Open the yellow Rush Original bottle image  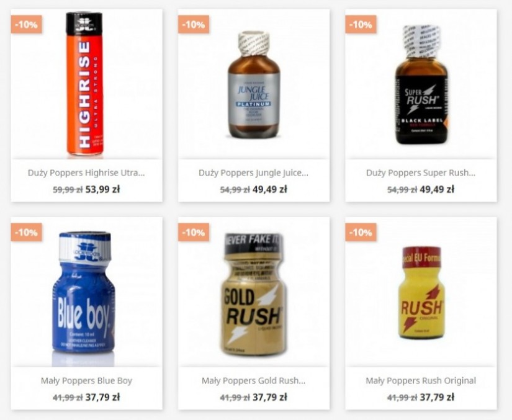click(421, 292)
